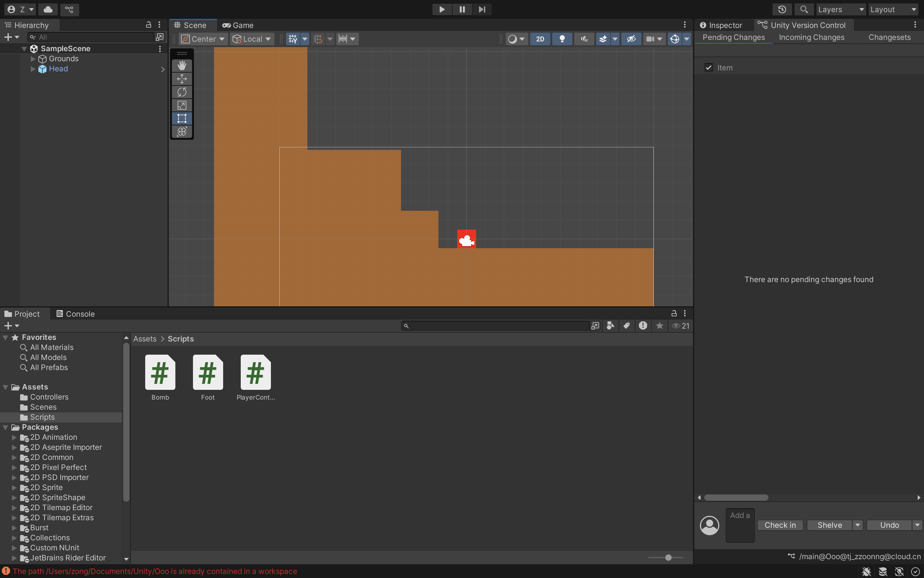Adjust the asset icon size slider
Image resolution: width=924 pixels, height=578 pixels.
click(668, 557)
